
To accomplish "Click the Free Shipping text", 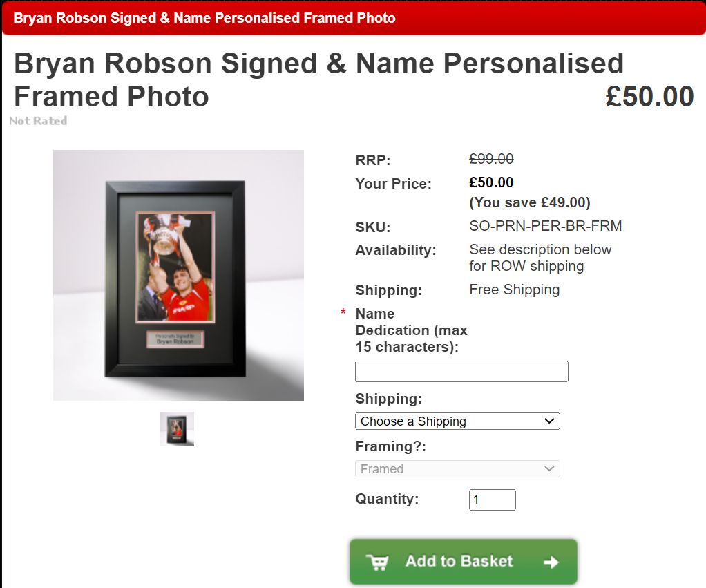I will [514, 290].
